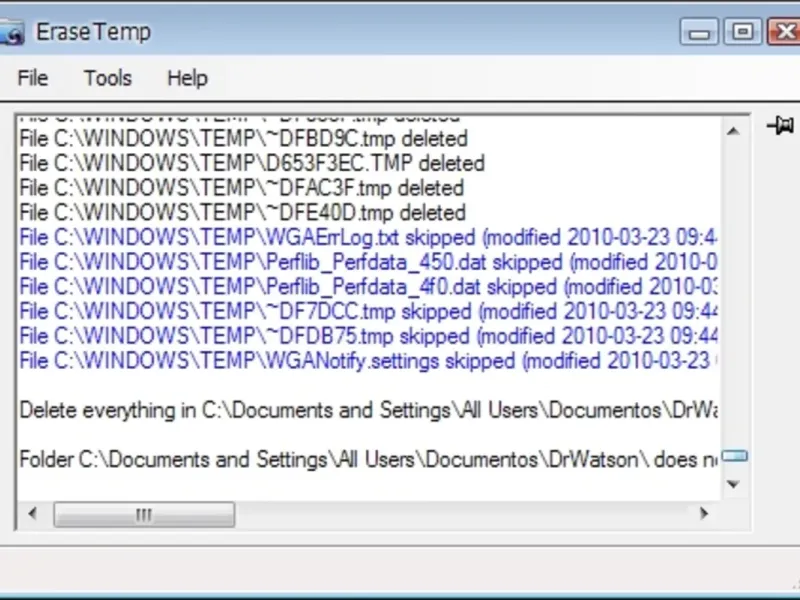Select the ~DFDB75.tmp skipped log line
This screenshot has width=800, height=600.
tap(368, 336)
